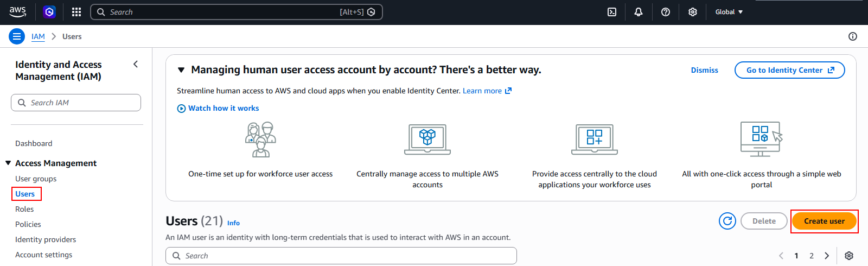The image size is (868, 266).
Task: Refresh the users list
Action: pyautogui.click(x=727, y=221)
